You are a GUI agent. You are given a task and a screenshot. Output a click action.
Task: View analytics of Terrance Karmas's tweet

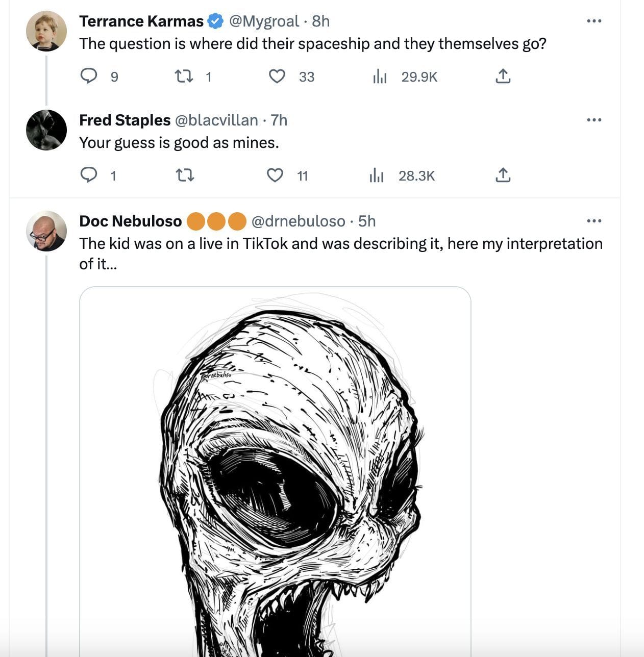click(x=380, y=77)
